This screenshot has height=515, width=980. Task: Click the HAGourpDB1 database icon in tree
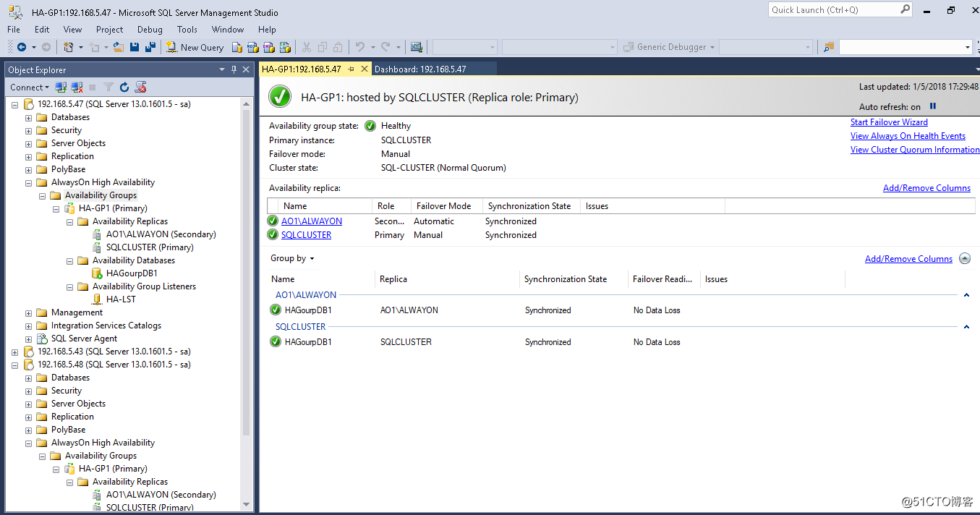[98, 273]
